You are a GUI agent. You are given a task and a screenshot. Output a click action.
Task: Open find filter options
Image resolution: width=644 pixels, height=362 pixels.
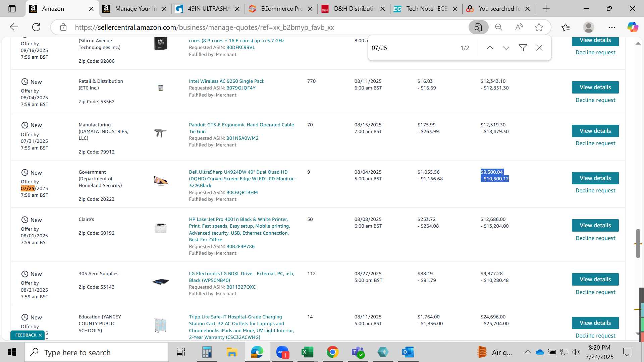tap(523, 48)
